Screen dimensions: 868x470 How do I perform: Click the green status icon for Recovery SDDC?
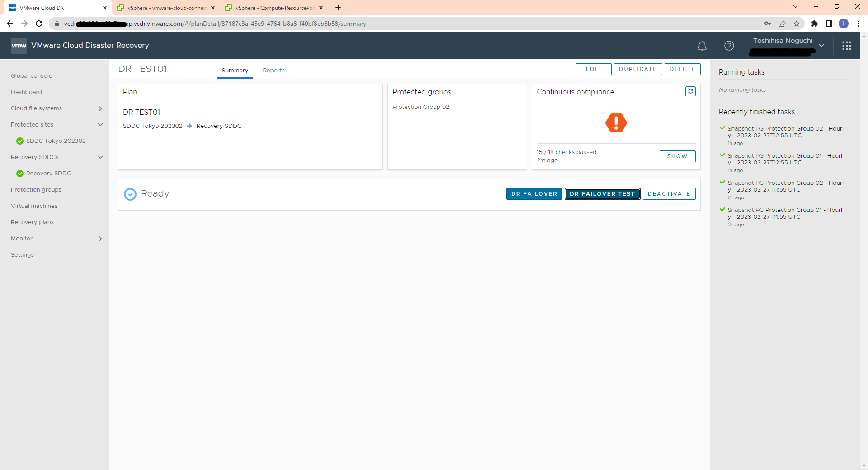[20, 174]
